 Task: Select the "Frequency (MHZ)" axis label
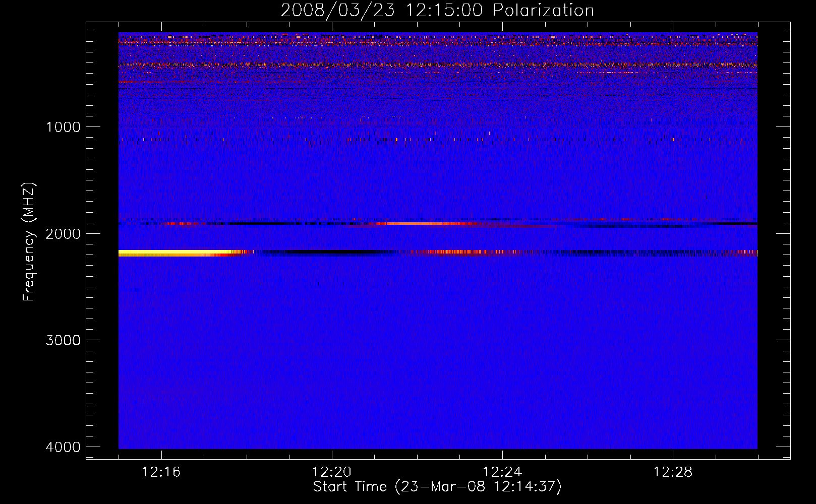(29, 242)
